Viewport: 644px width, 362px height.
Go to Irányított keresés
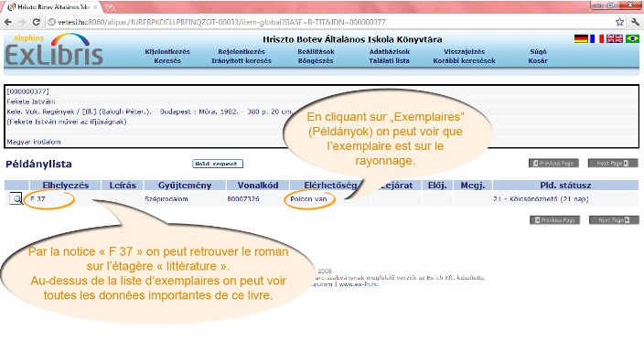click(241, 60)
